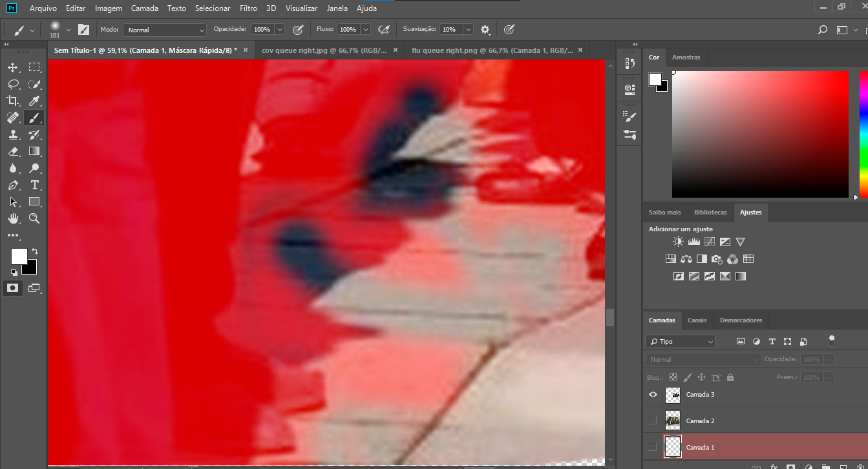Click the vertical canvas scrollbar
This screenshot has width=868, height=469.
coord(609,317)
